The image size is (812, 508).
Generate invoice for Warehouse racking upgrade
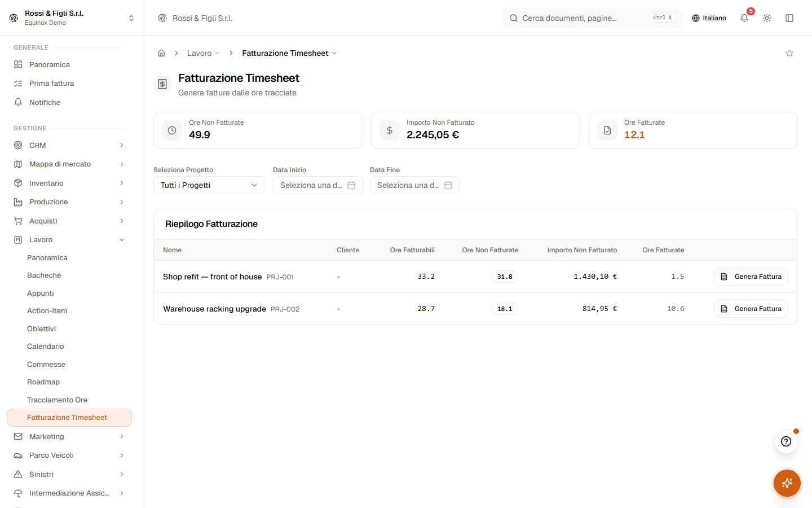pyautogui.click(x=751, y=309)
